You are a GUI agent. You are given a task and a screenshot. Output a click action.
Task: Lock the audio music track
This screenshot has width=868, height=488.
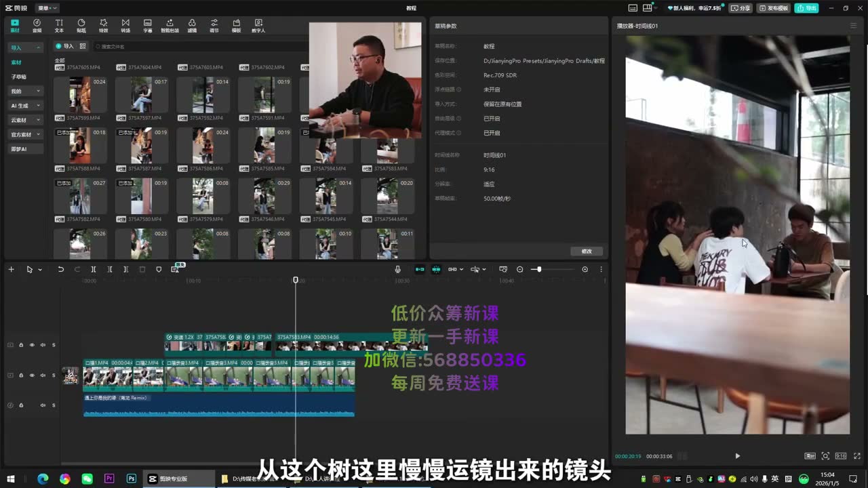pyautogui.click(x=21, y=405)
